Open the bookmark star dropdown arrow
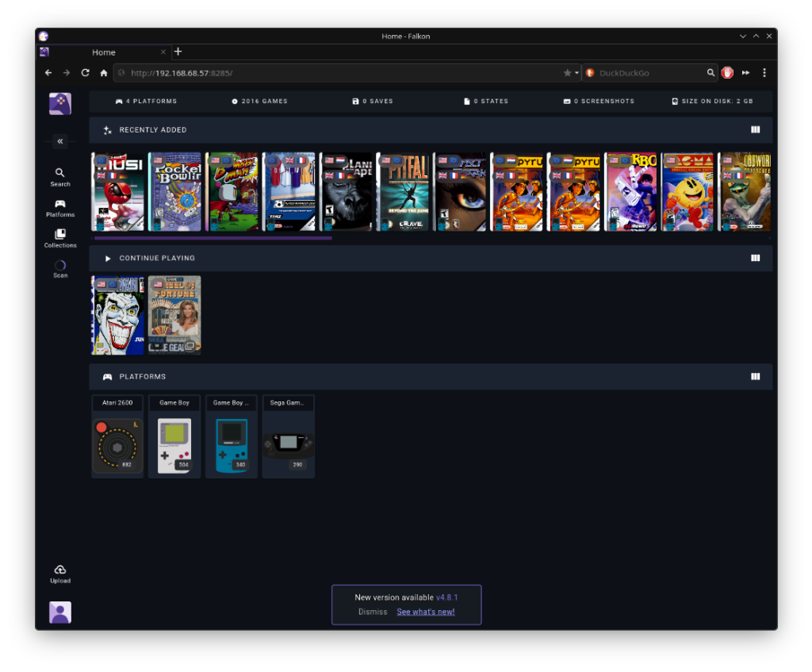Screen dimensions: 812x672 coord(576,73)
